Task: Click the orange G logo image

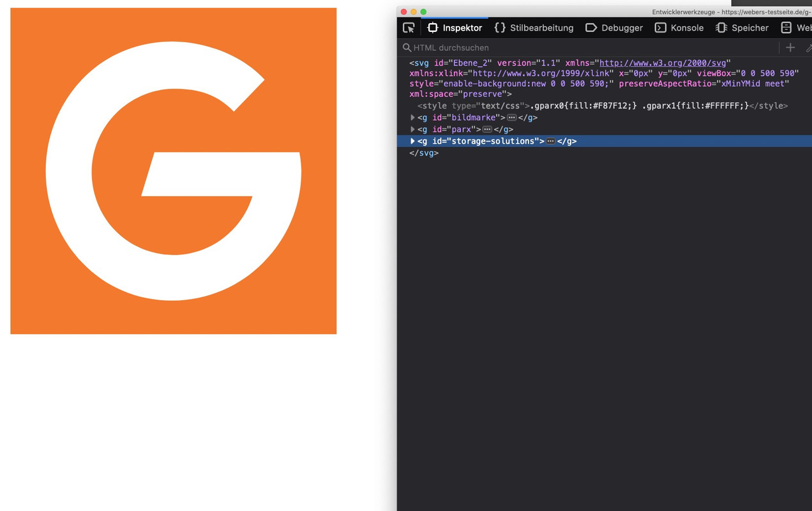Action: click(x=174, y=171)
